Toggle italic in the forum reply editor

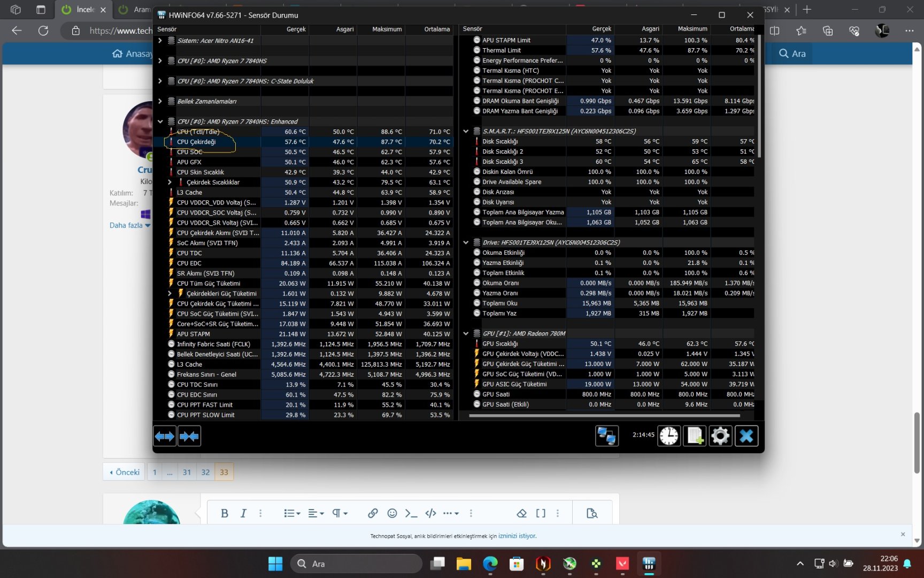(x=243, y=513)
